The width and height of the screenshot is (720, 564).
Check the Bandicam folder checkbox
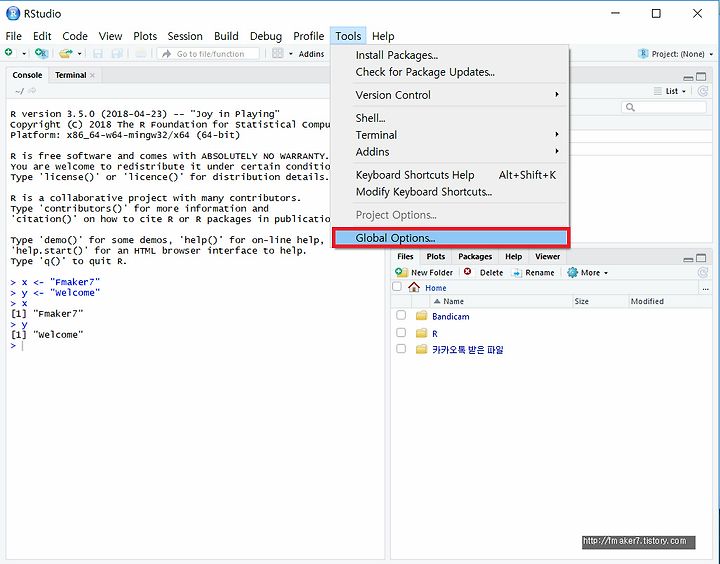point(401,315)
